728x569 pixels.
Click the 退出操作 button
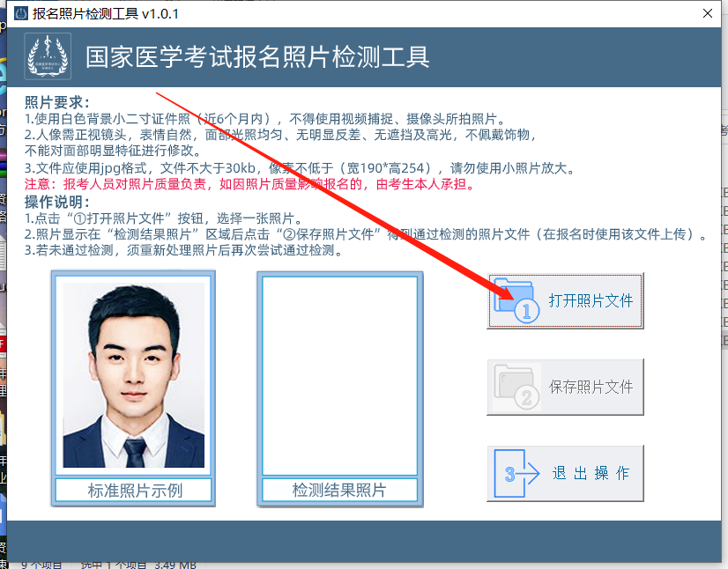(x=565, y=473)
